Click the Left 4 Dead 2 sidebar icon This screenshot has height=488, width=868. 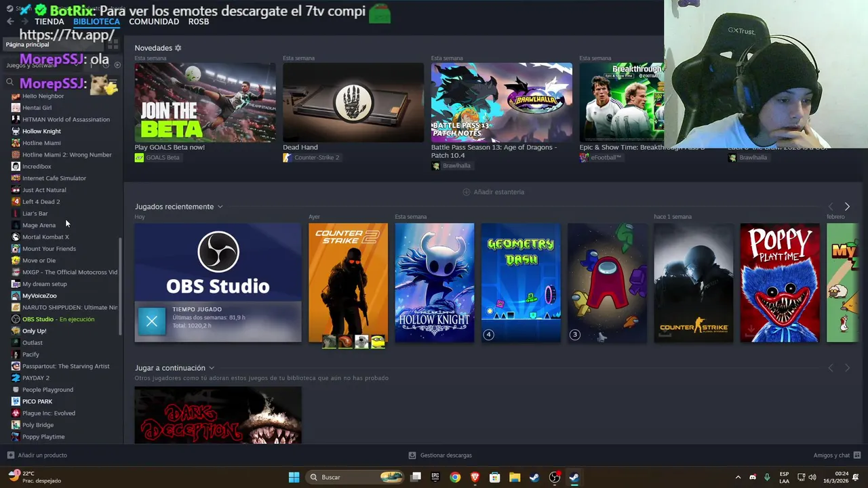(16, 201)
